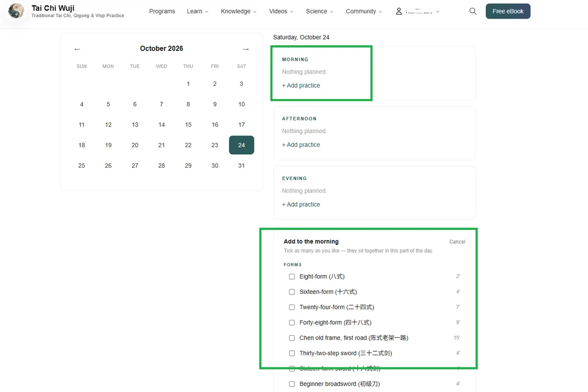Screen dimensions: 588x392
Task: Select October 14 in the calendar
Action: (162, 125)
